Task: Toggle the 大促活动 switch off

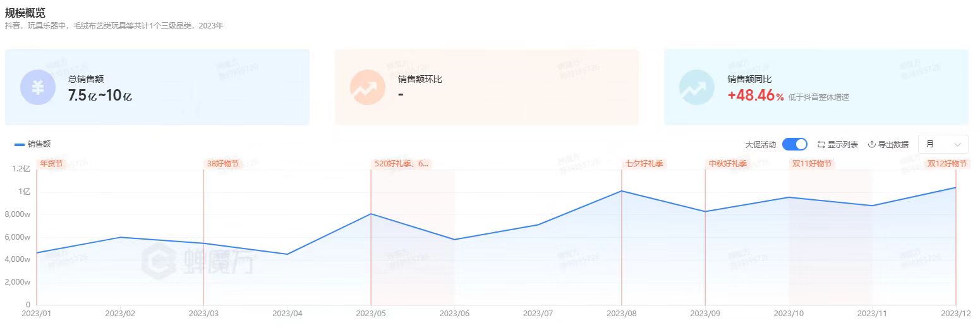Action: click(794, 144)
